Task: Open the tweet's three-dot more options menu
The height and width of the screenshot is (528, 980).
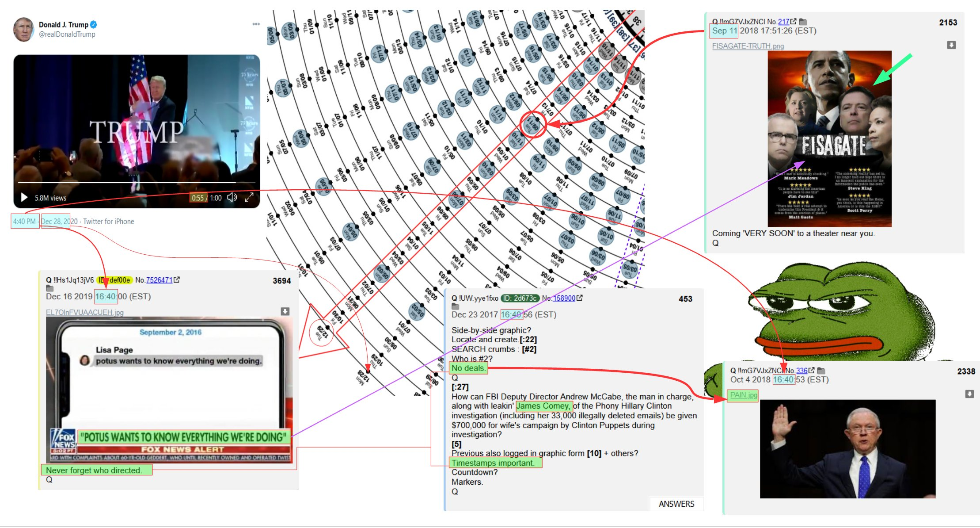Action: click(256, 24)
